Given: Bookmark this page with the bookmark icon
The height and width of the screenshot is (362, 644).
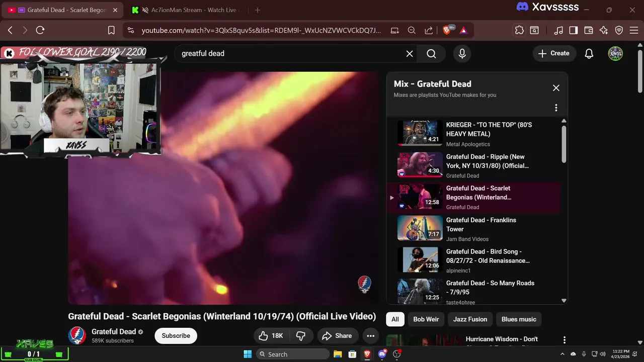Looking at the screenshot, I should 111,30.
